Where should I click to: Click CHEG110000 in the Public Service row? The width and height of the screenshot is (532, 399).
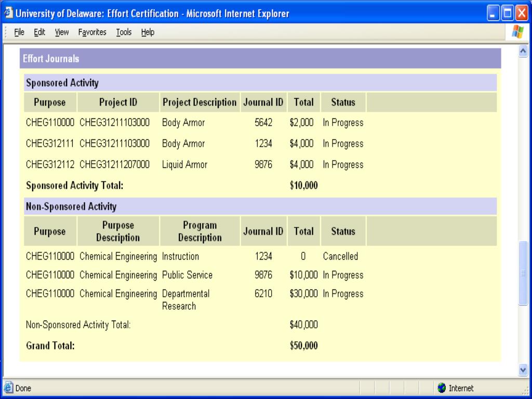[x=50, y=275]
